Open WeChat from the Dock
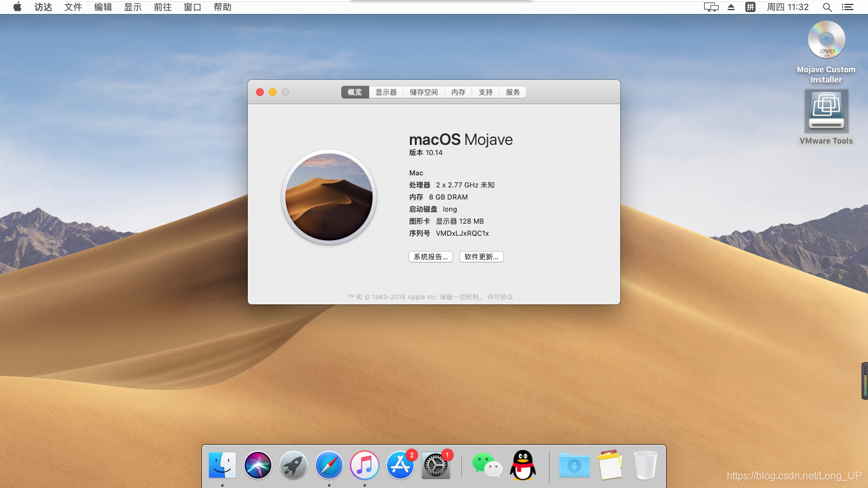 487,466
